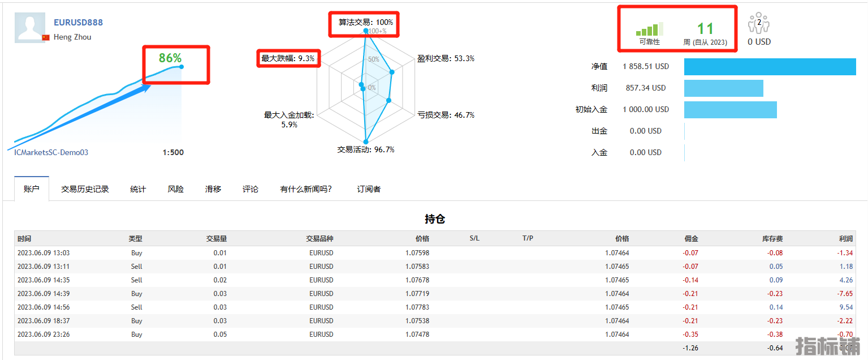
Task: Switch to the 交易历史记录 tab
Action: (x=85, y=189)
